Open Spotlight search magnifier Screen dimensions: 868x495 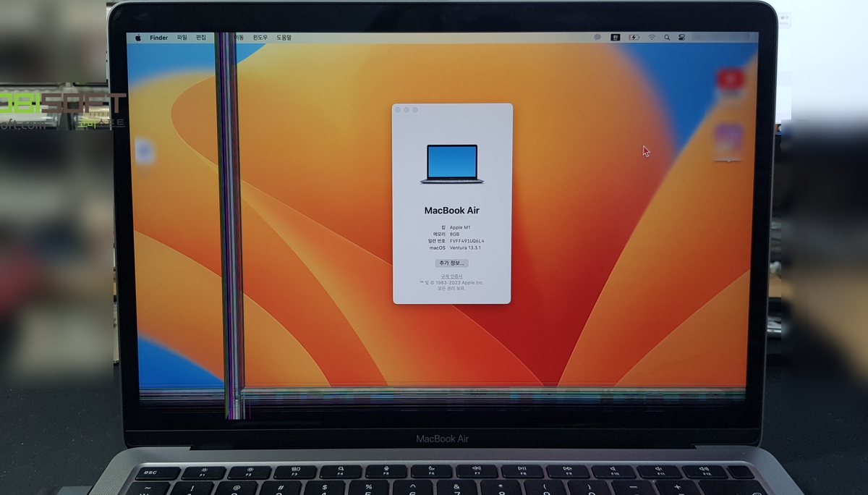(667, 37)
